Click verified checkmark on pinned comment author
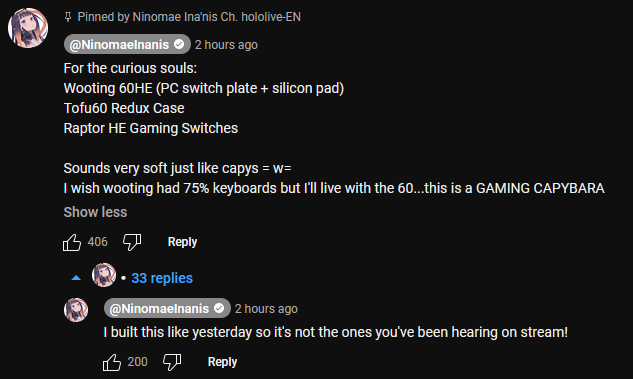 pyautogui.click(x=179, y=44)
